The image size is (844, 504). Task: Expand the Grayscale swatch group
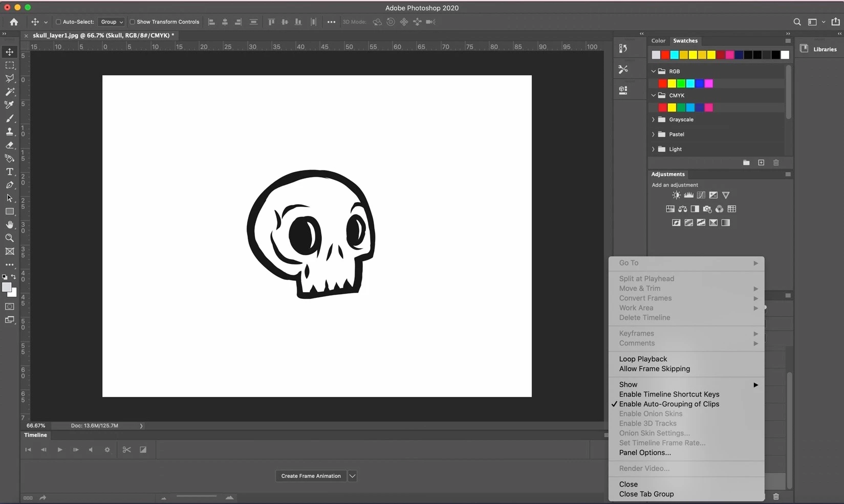point(653,120)
